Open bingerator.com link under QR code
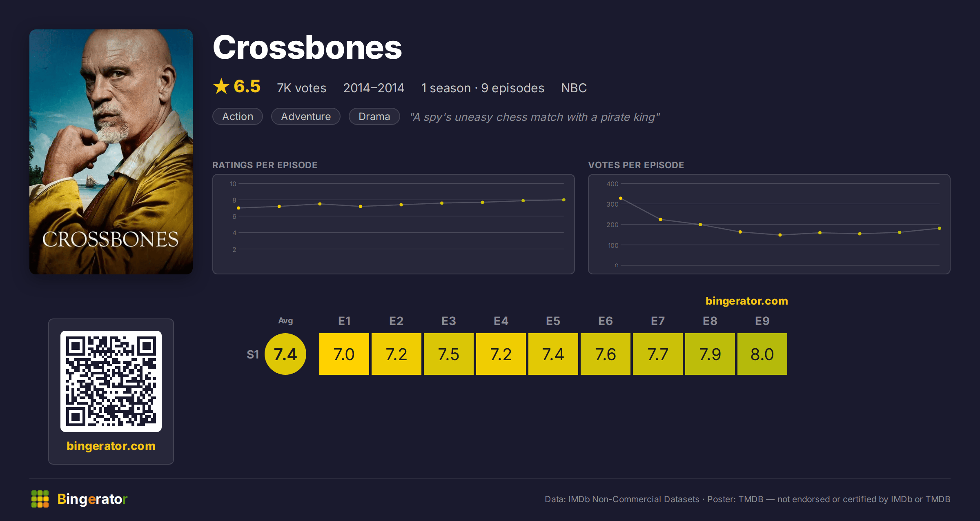The width and height of the screenshot is (980, 521). pyautogui.click(x=111, y=446)
